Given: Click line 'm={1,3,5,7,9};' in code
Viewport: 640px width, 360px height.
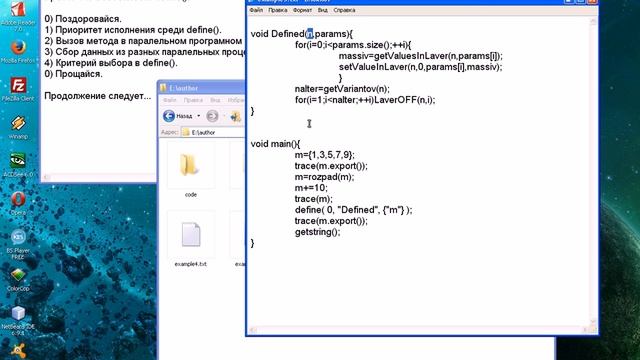Looking at the screenshot, I should 325,155.
